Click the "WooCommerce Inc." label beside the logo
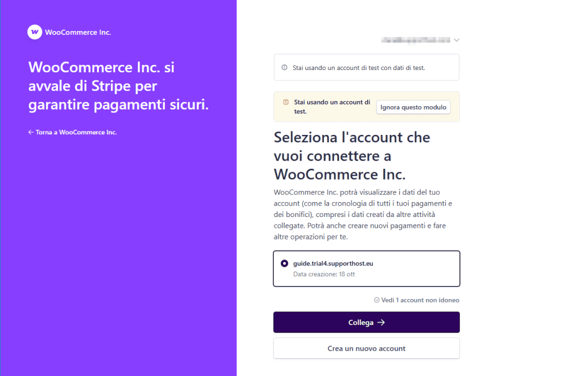Screen dimensions: 588x376 [78, 32]
